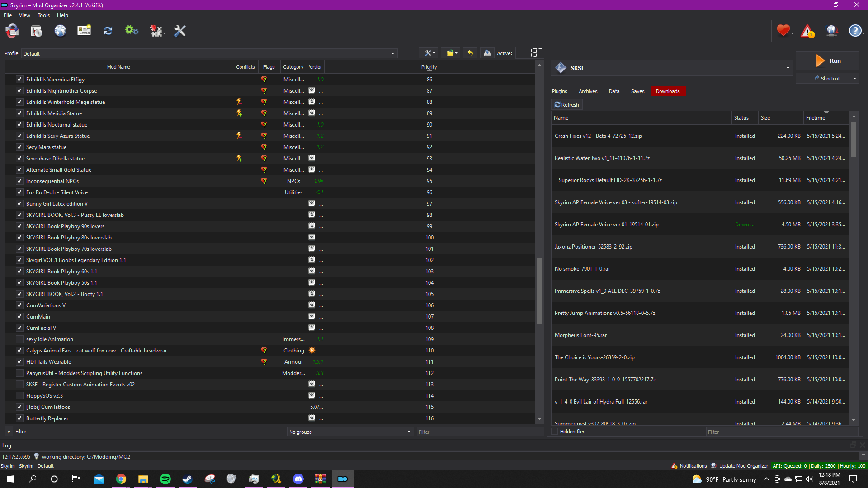
Task: Enable the FloppySOS v2.3 mod checkbox
Action: [19, 395]
